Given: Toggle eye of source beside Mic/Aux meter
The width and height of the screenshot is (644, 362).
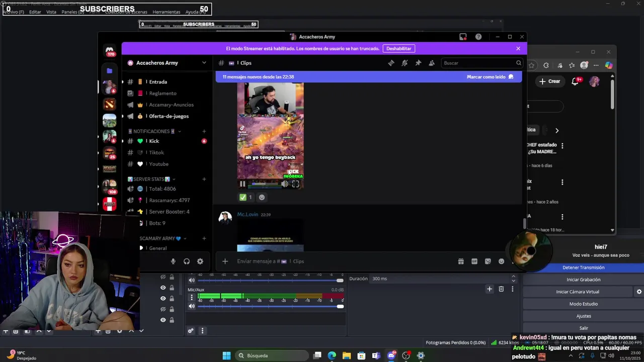Looking at the screenshot, I should point(163,298).
